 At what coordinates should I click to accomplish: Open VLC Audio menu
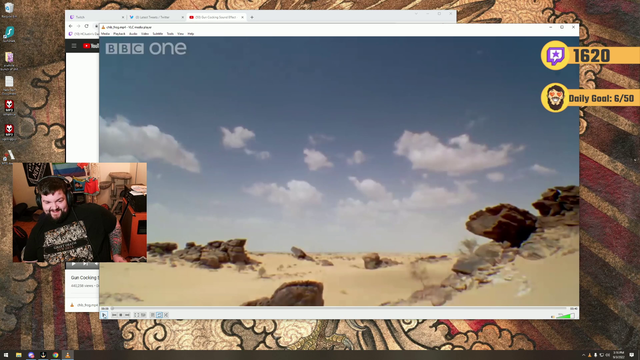[x=133, y=33]
